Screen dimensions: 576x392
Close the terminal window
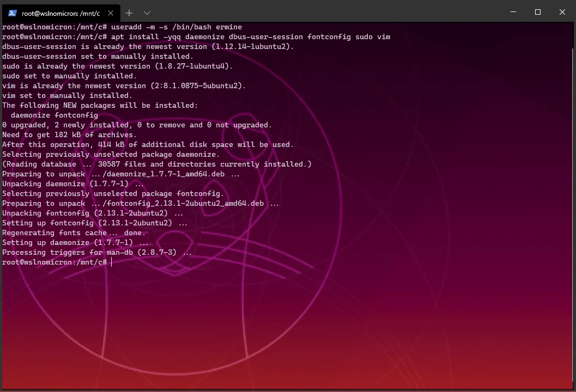pos(563,12)
